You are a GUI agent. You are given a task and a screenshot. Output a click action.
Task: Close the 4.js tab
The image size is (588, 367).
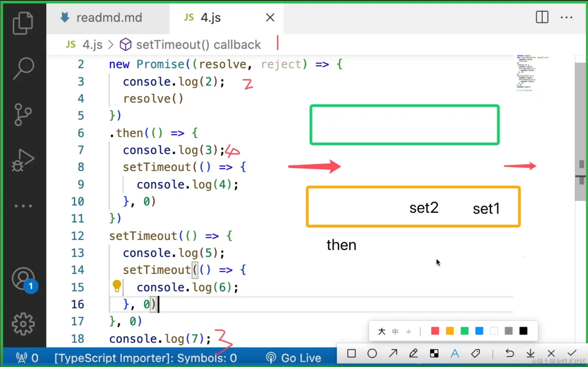270,17
